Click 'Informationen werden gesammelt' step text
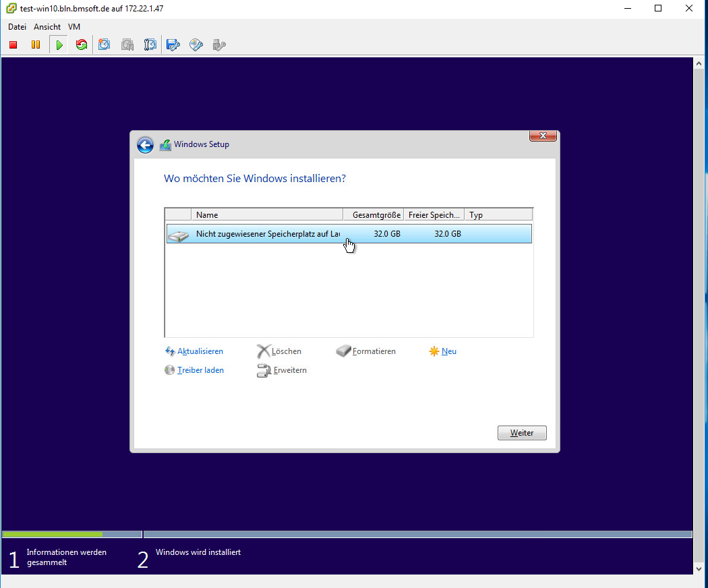The height and width of the screenshot is (588, 708). [x=66, y=557]
